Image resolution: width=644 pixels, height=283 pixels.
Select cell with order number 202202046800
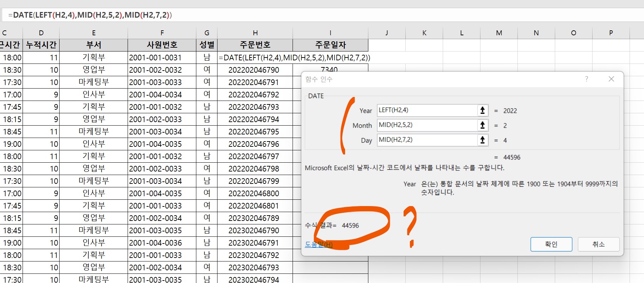255,193
